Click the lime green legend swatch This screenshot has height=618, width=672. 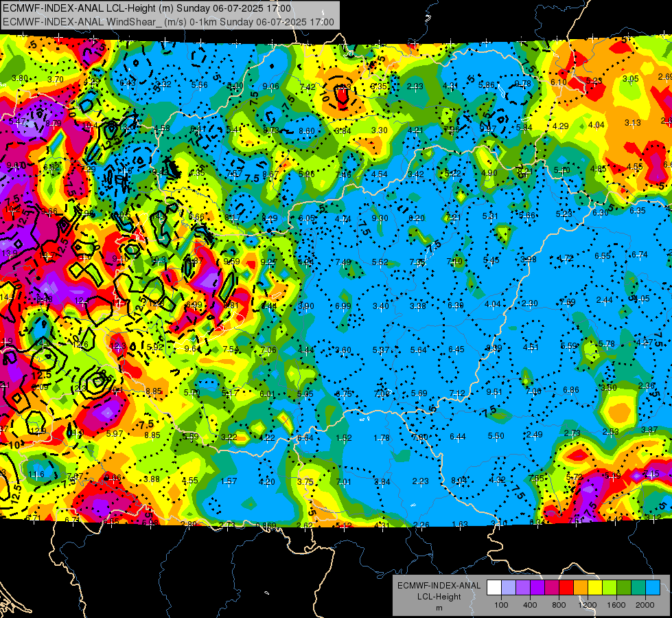click(610, 587)
